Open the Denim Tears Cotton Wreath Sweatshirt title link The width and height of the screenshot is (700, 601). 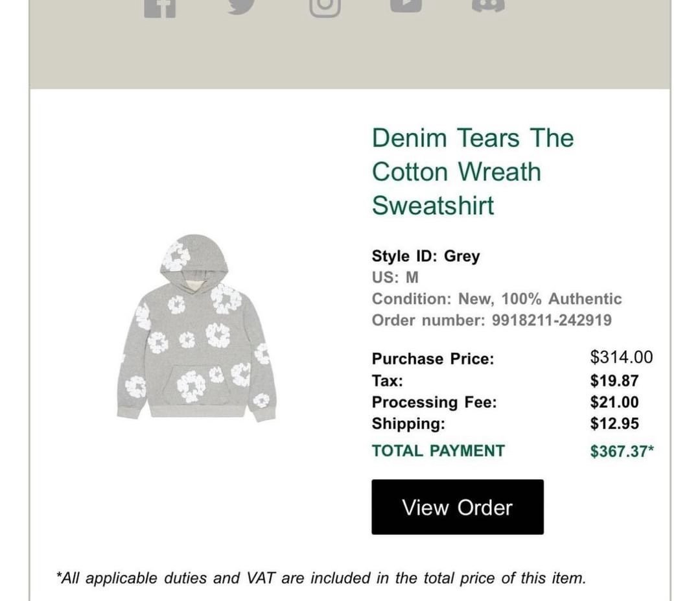(x=472, y=172)
